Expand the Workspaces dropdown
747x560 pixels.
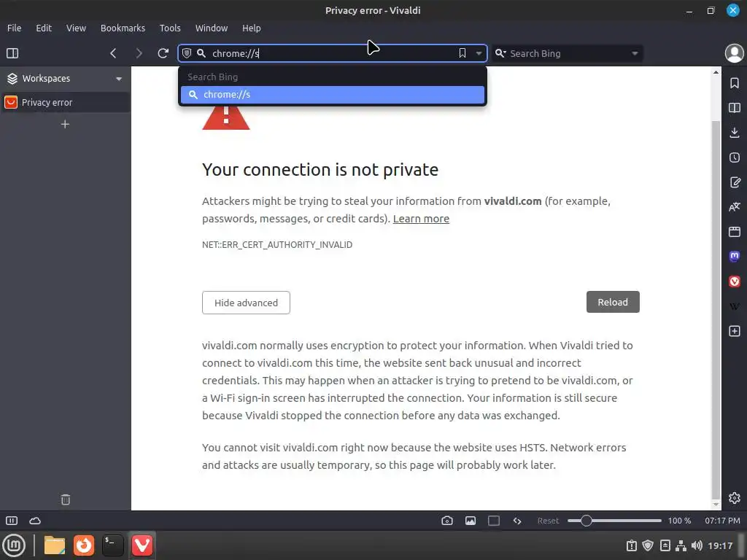point(119,79)
